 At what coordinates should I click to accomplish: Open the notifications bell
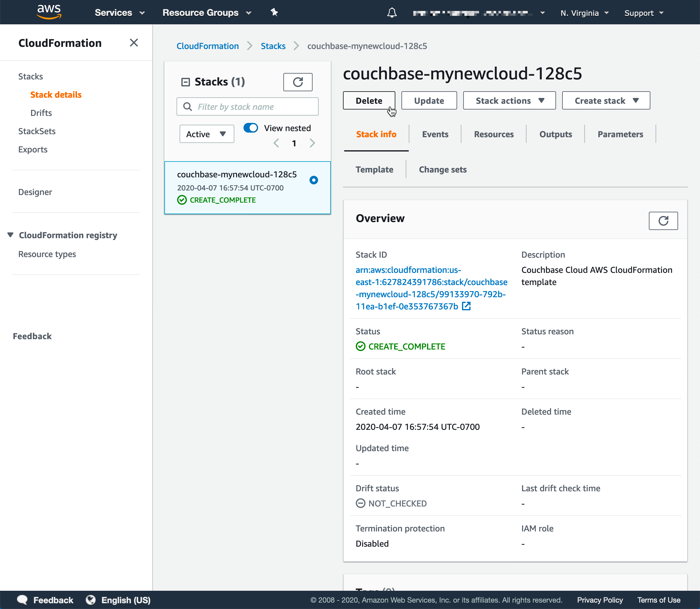click(x=392, y=12)
